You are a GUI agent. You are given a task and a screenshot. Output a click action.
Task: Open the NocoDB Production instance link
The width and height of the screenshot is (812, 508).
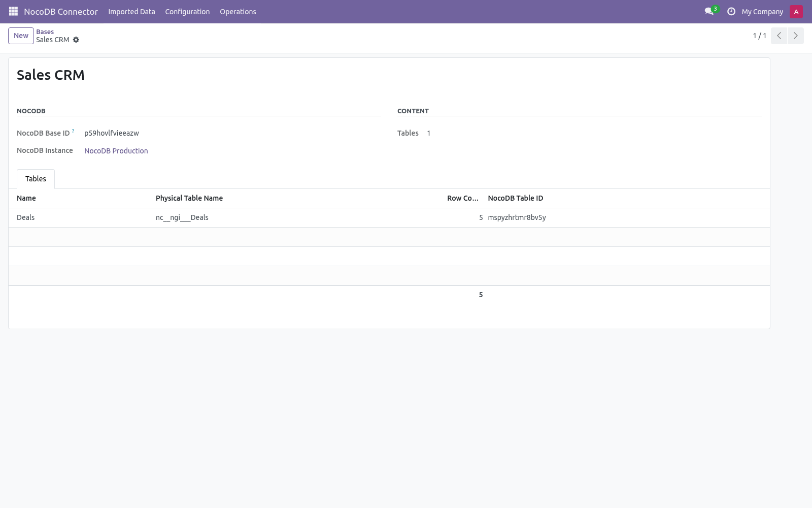(x=116, y=151)
